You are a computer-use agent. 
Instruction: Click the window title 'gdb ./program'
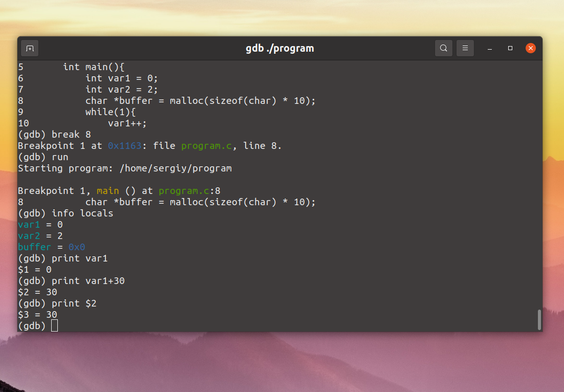coord(280,48)
